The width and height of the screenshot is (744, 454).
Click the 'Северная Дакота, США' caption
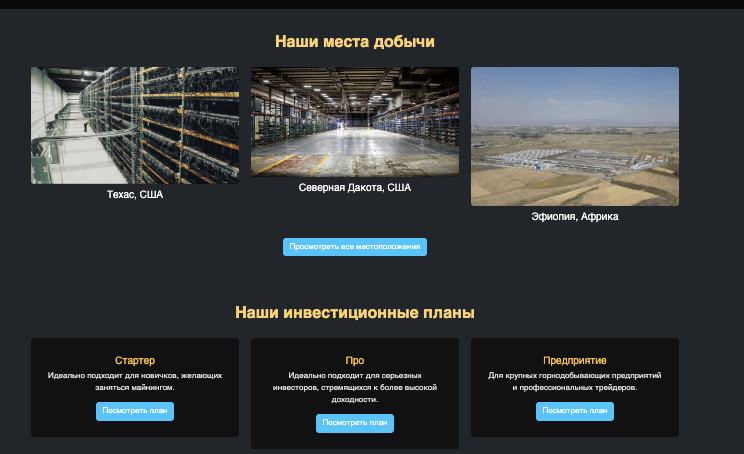(354, 187)
